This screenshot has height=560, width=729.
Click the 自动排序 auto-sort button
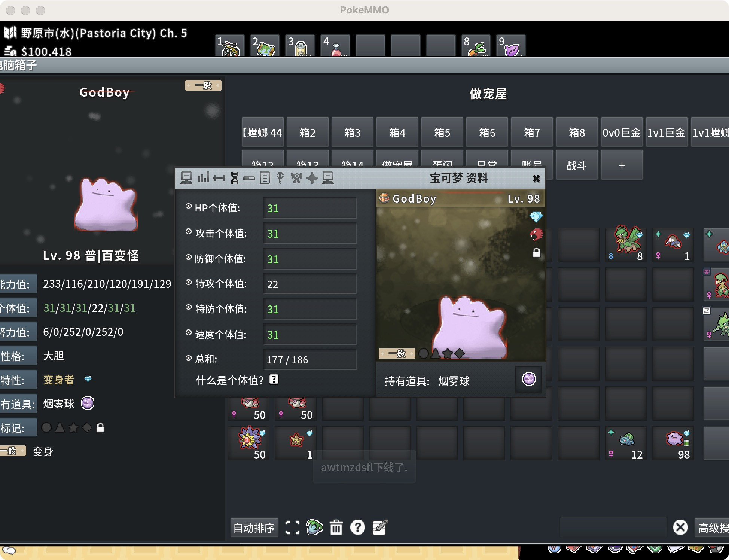pyautogui.click(x=254, y=528)
